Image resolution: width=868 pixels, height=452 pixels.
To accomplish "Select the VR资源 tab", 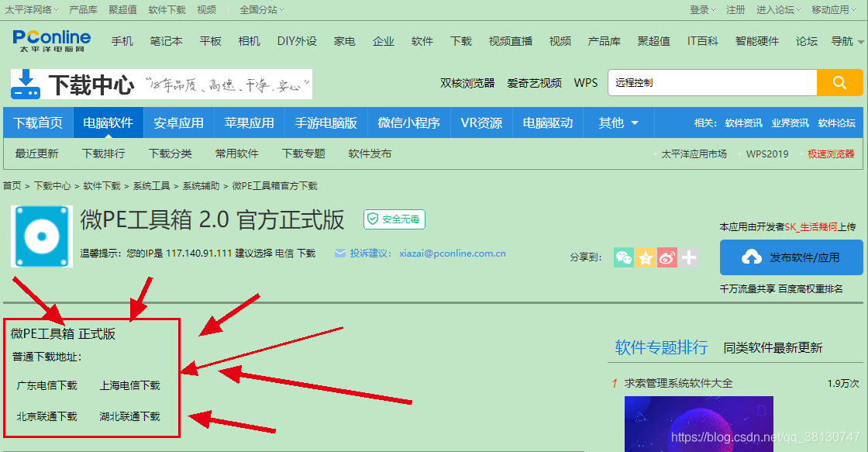I will (x=481, y=123).
